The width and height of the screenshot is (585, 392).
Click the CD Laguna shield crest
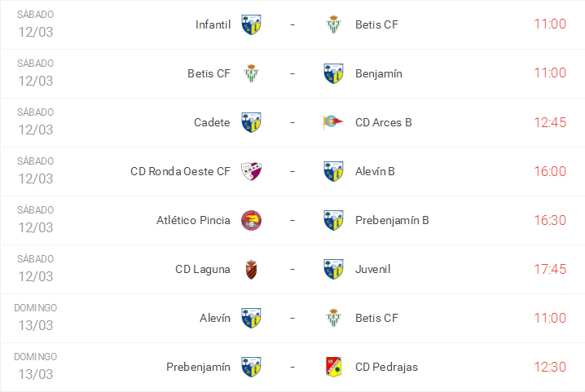(251, 269)
